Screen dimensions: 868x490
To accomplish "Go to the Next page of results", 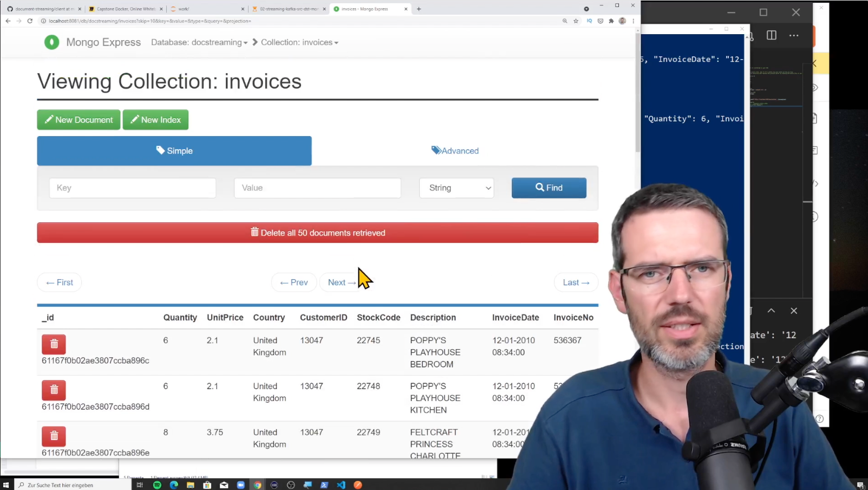I will tap(342, 282).
